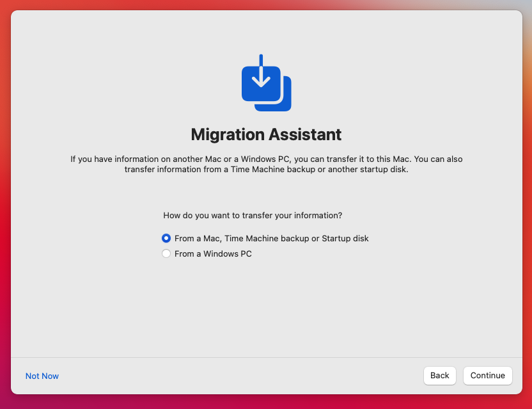Viewport: 532px width, 409px height.
Task: Click the Not Now link
Action: (42, 376)
